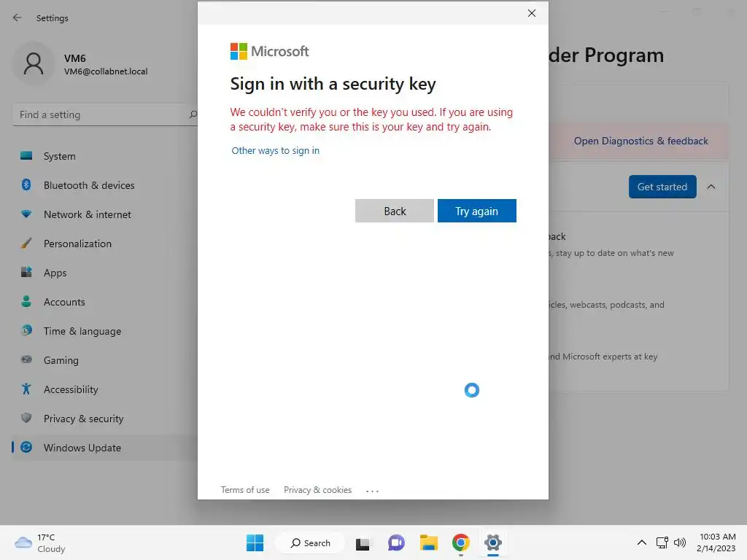Image resolution: width=747 pixels, height=560 pixels.
Task: Open Privacy & cookies link
Action: point(318,490)
